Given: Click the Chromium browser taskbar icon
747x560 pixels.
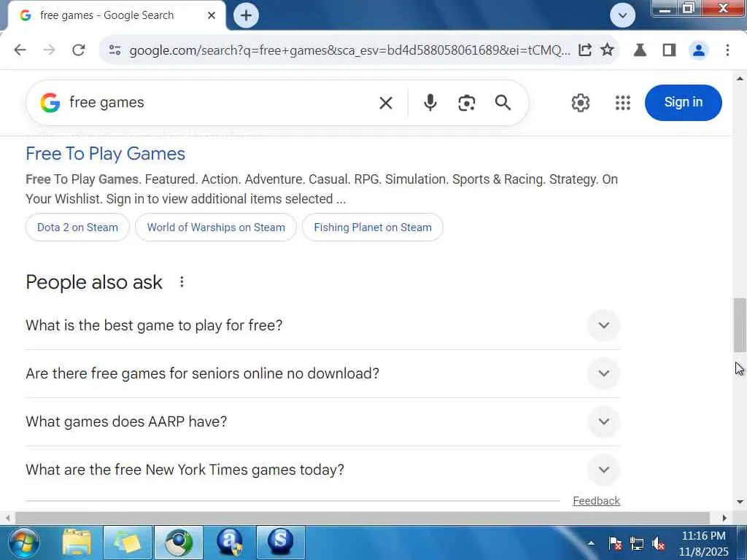Looking at the screenshot, I should tap(179, 542).
